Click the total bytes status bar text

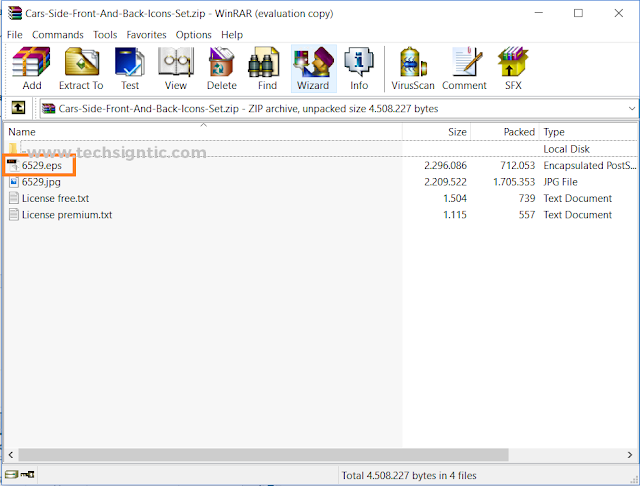409,475
